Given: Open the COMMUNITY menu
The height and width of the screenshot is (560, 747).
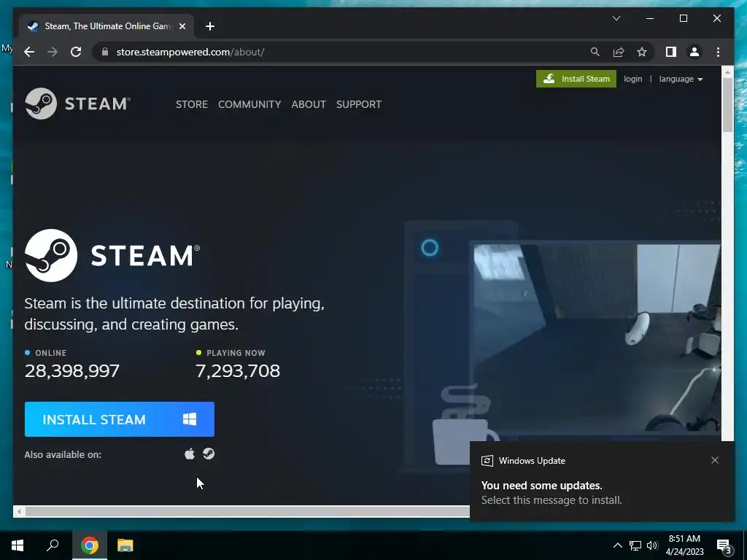Looking at the screenshot, I should click(249, 104).
